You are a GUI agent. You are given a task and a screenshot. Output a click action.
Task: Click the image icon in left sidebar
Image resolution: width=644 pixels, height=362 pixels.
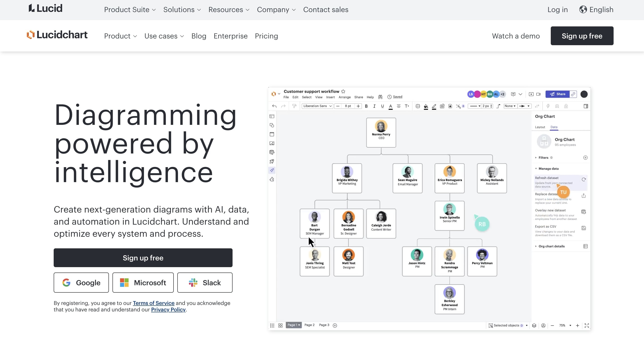(272, 143)
